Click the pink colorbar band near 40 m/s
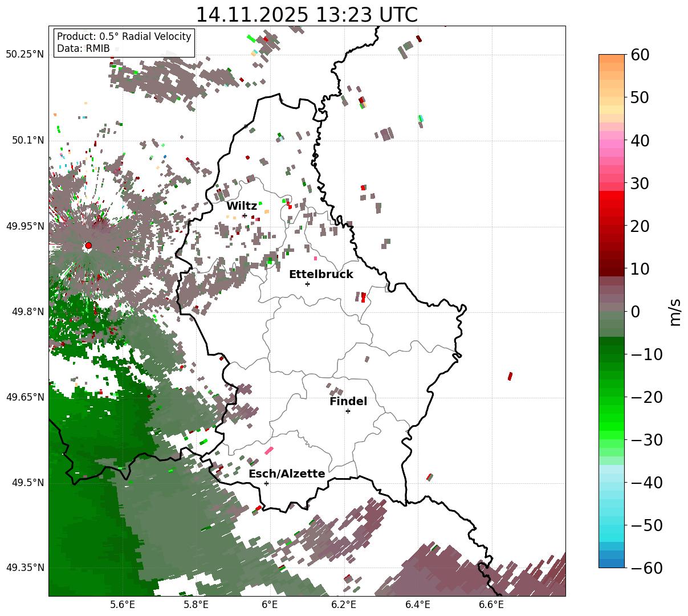 click(612, 140)
